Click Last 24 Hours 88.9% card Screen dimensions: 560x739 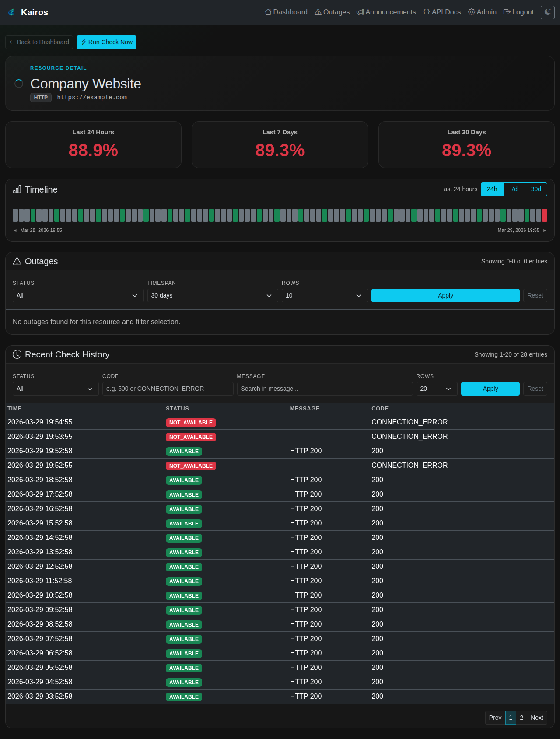(93, 144)
